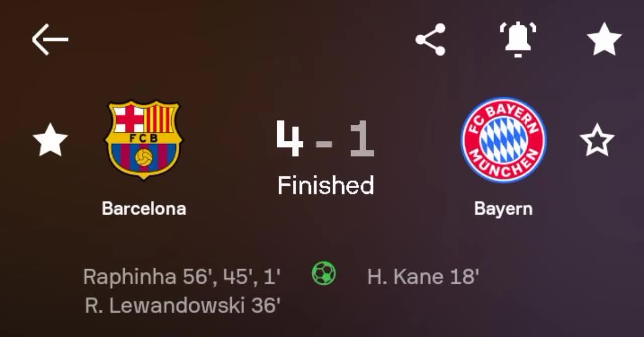Click the H. Kane scorer name
This screenshot has width=644, height=337.
coord(405,277)
